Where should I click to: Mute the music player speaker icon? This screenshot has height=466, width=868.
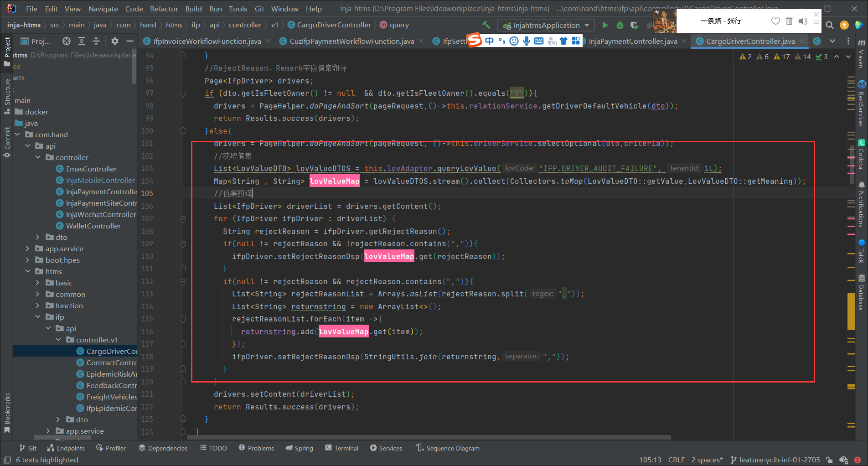(803, 21)
